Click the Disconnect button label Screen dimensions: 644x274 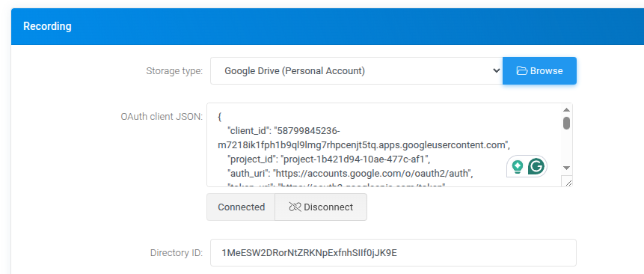point(328,207)
